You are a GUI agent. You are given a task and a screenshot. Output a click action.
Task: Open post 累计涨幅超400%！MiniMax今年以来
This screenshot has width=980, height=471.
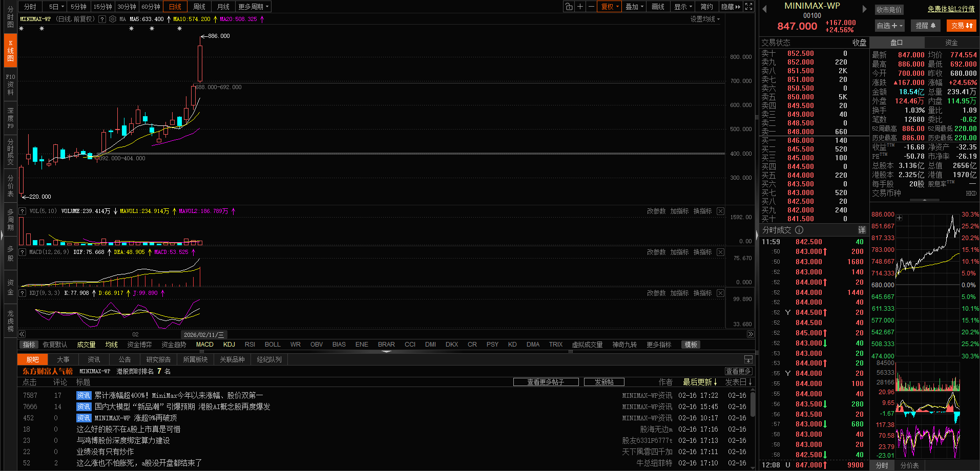click(x=179, y=395)
